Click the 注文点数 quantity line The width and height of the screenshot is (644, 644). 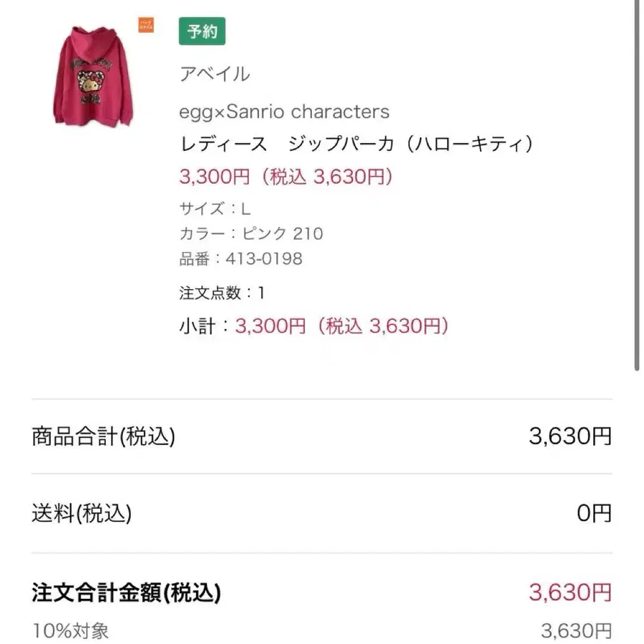pos(222,293)
